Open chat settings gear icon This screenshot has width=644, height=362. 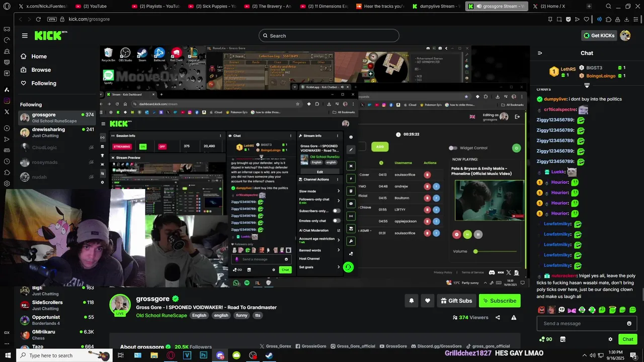point(610,339)
